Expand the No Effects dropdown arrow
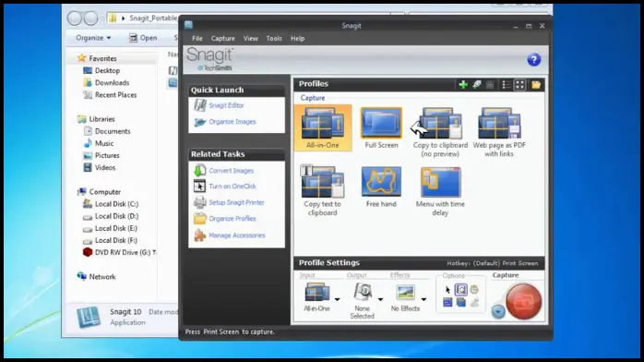 (423, 299)
